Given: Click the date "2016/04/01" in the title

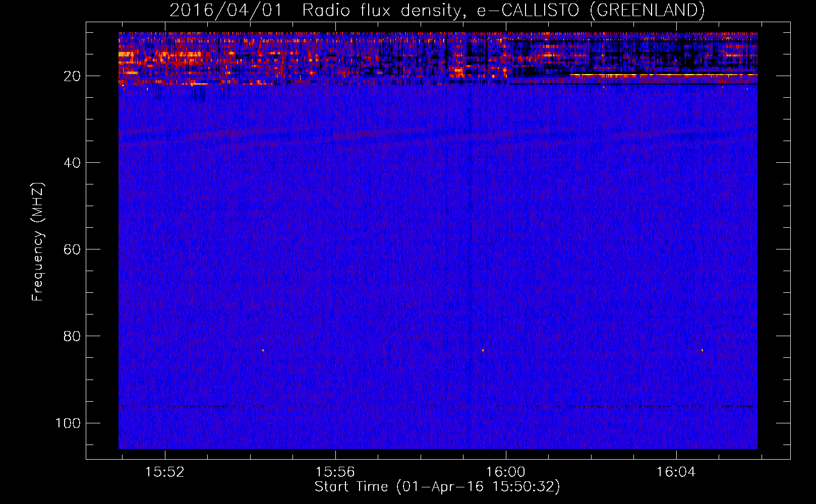Looking at the screenshot, I should [x=226, y=10].
